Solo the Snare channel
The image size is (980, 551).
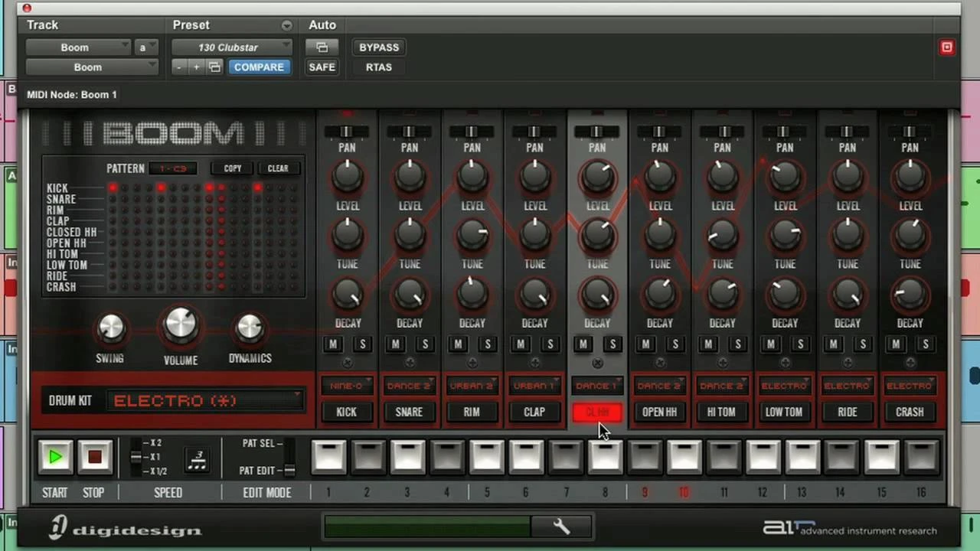coord(425,344)
